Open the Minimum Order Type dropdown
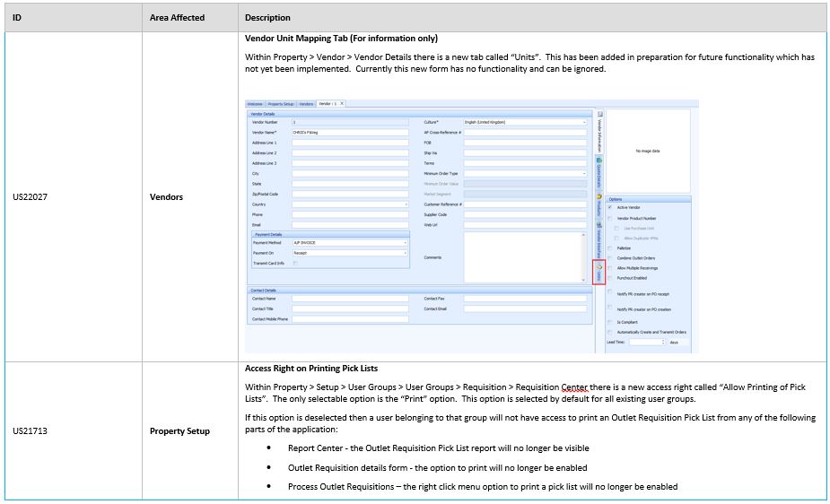Viewport: 830px width, 504px height. pos(584,173)
